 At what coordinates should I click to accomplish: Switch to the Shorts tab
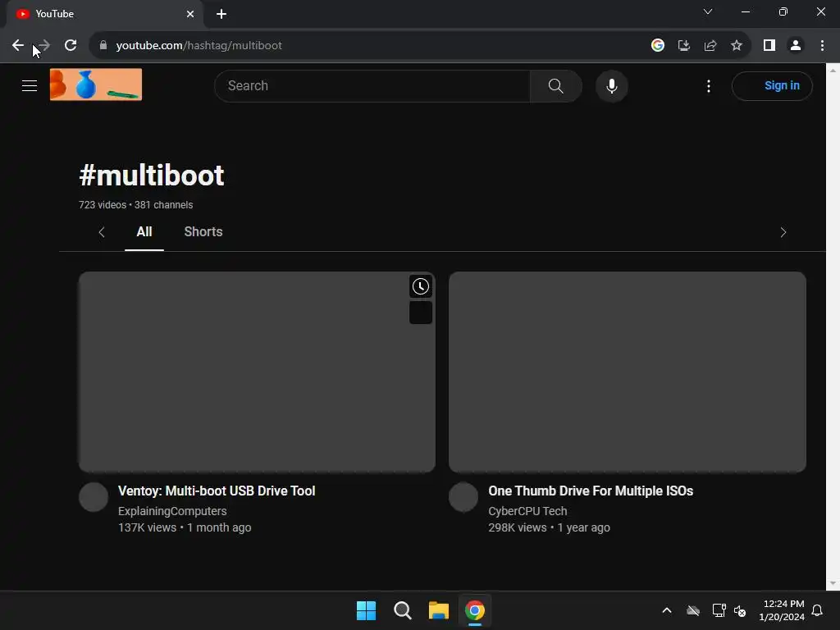pyautogui.click(x=203, y=232)
